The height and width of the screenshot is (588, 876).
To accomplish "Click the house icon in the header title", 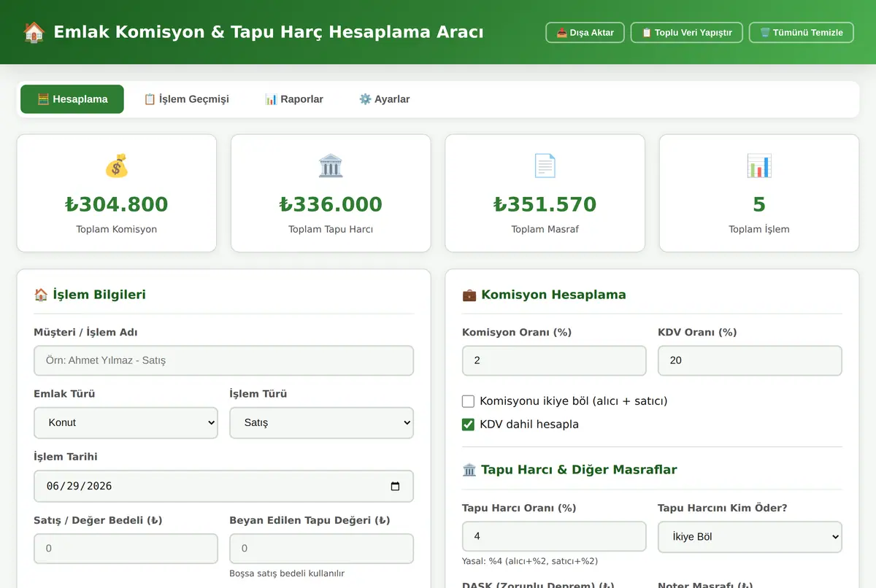I will pyautogui.click(x=34, y=32).
